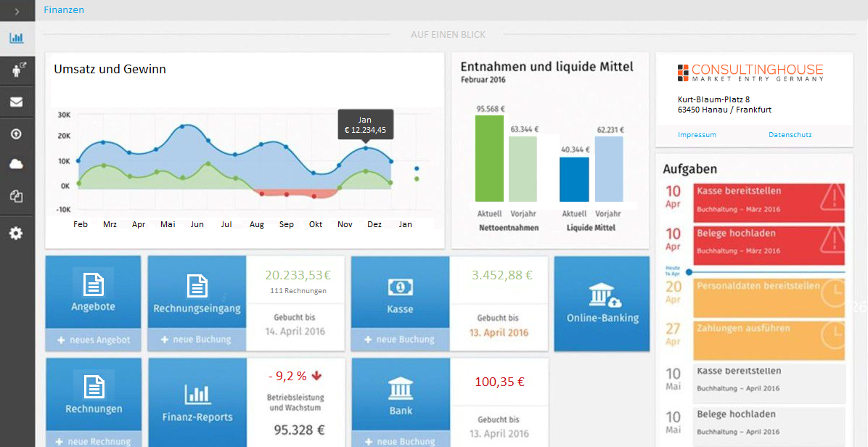Open the cloud sidebar icon
Image resolution: width=868 pixels, height=447 pixels.
17,164
